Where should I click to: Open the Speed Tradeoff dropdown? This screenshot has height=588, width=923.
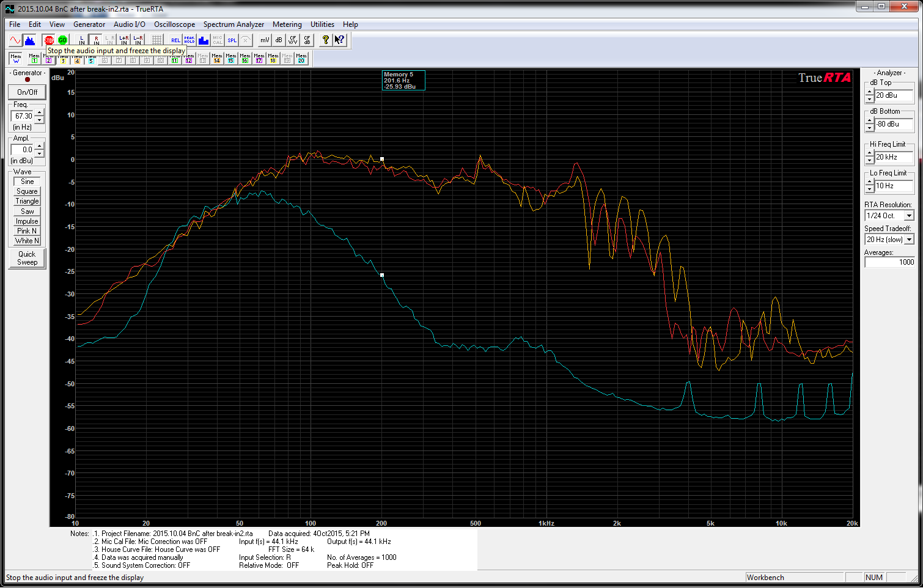pyautogui.click(x=909, y=240)
